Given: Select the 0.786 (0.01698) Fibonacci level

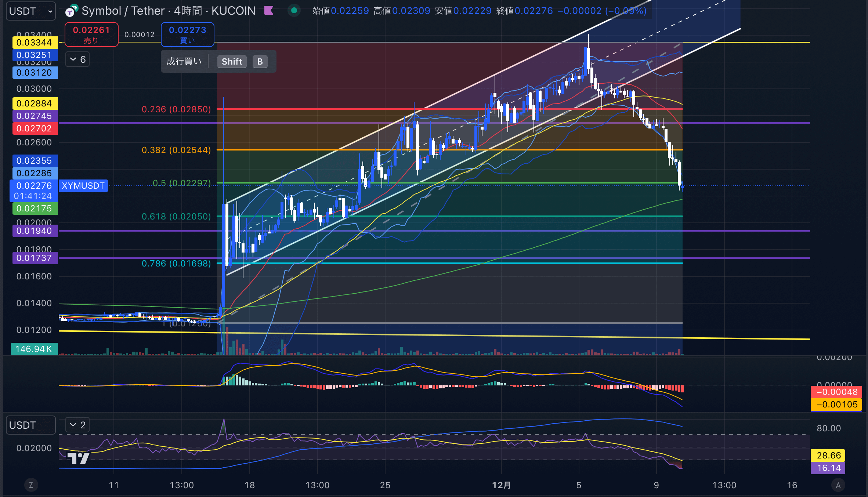Looking at the screenshot, I should (176, 264).
